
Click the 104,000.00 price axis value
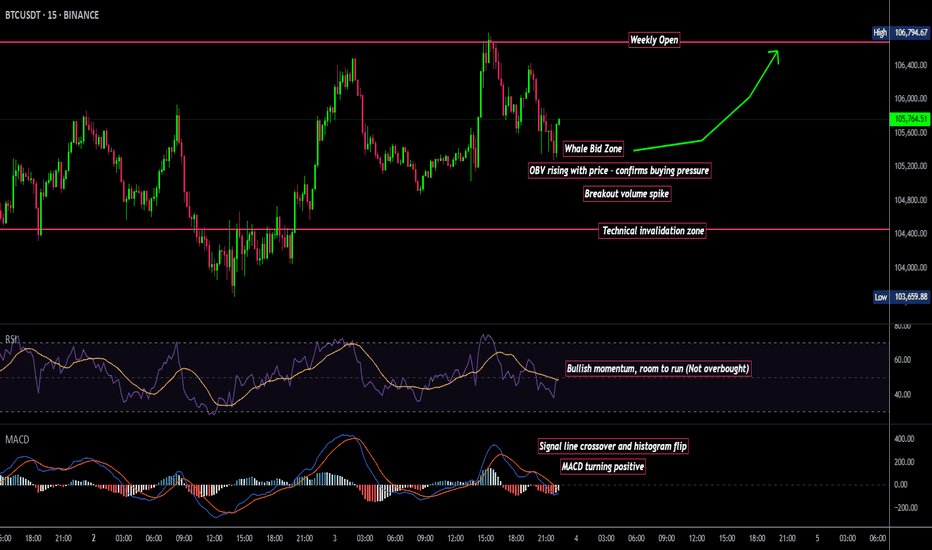click(911, 268)
